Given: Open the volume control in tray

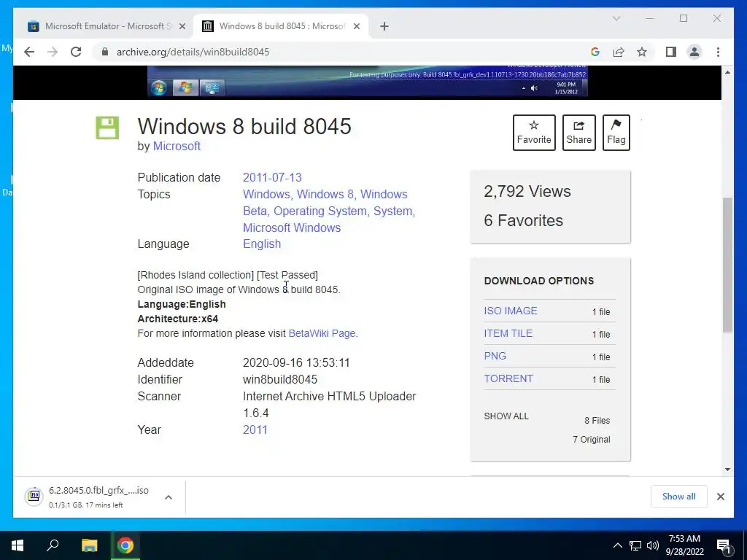Looking at the screenshot, I should tap(653, 545).
